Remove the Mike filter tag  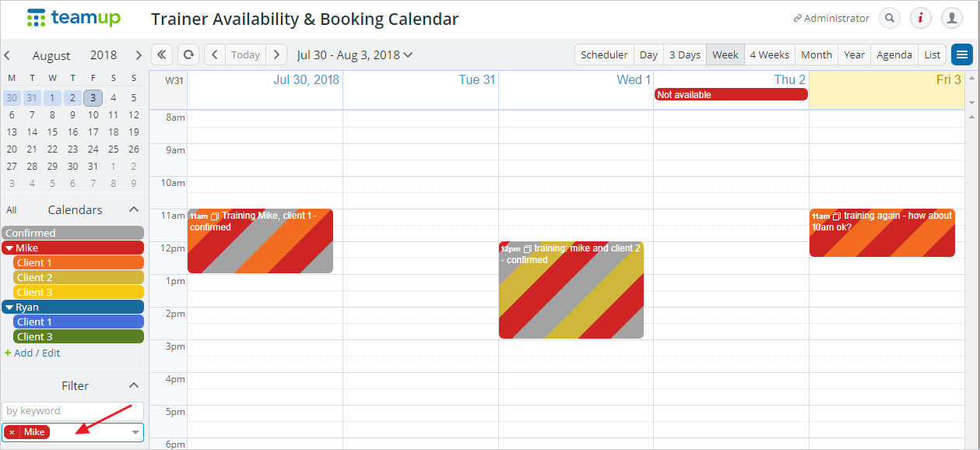click(12, 432)
